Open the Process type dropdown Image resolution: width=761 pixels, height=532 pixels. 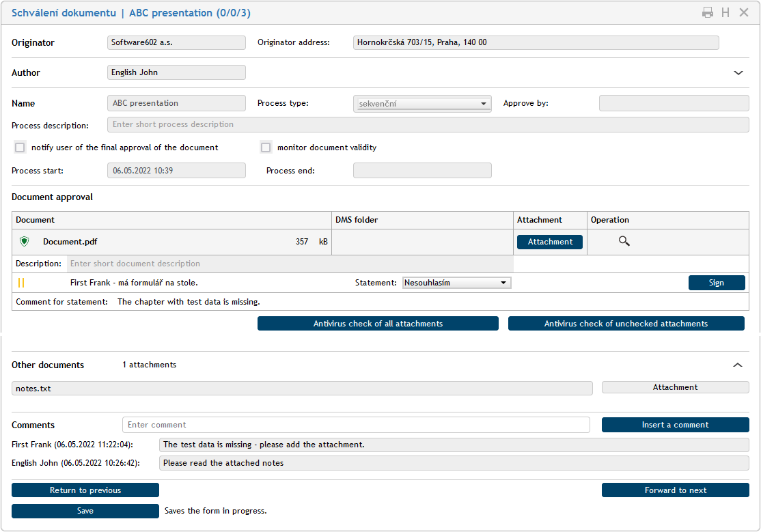tap(422, 104)
